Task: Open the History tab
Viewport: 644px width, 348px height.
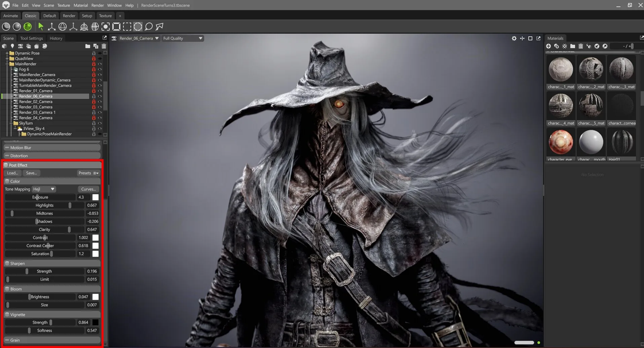Action: pos(56,38)
